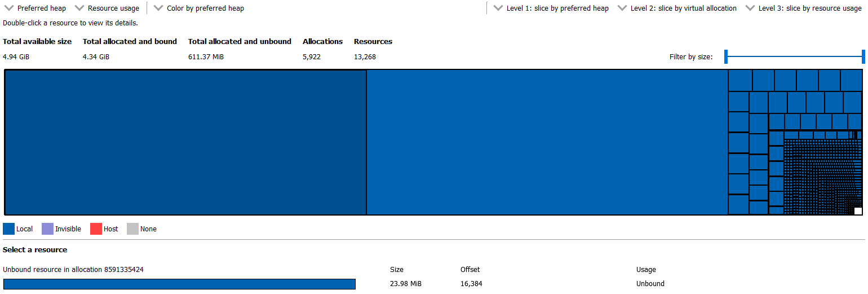
Task: Click the Allocations column header
Action: point(322,41)
